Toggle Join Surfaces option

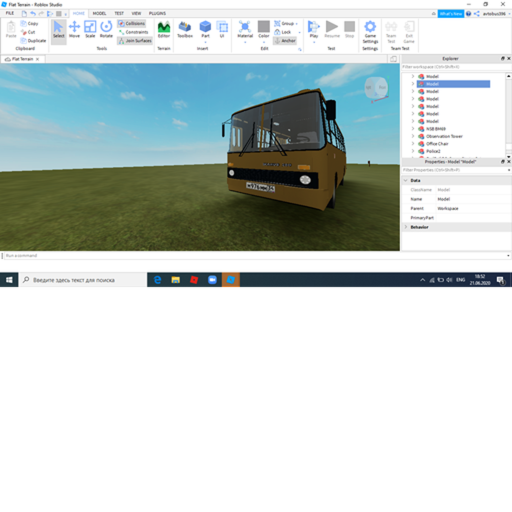(x=135, y=41)
